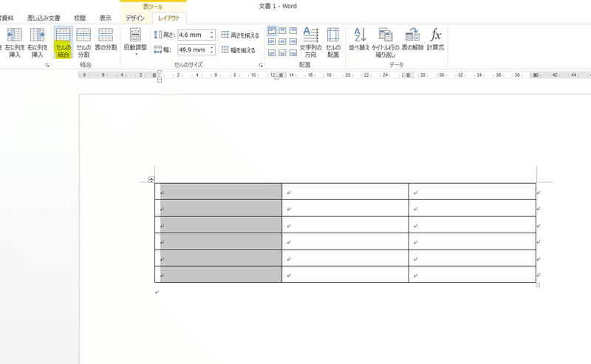591x364 pixels.
Task: Click the first row, third column table cell
Action: click(x=472, y=192)
